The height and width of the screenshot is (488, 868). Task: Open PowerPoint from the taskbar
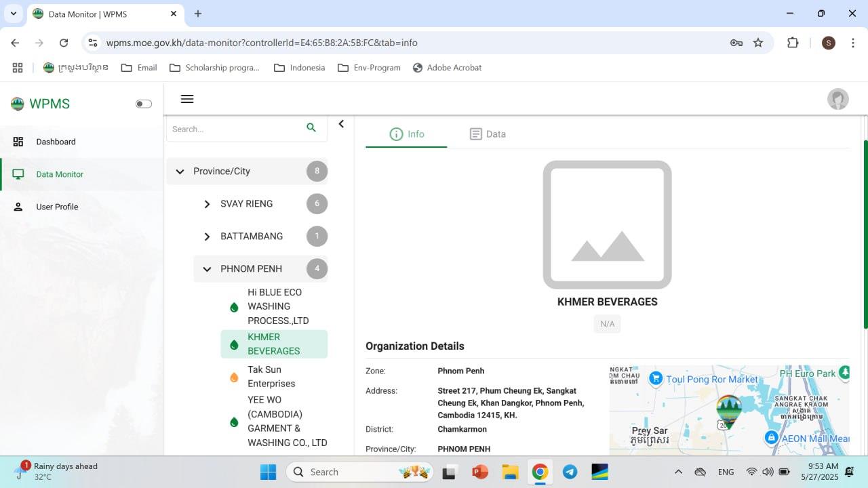pos(480,472)
